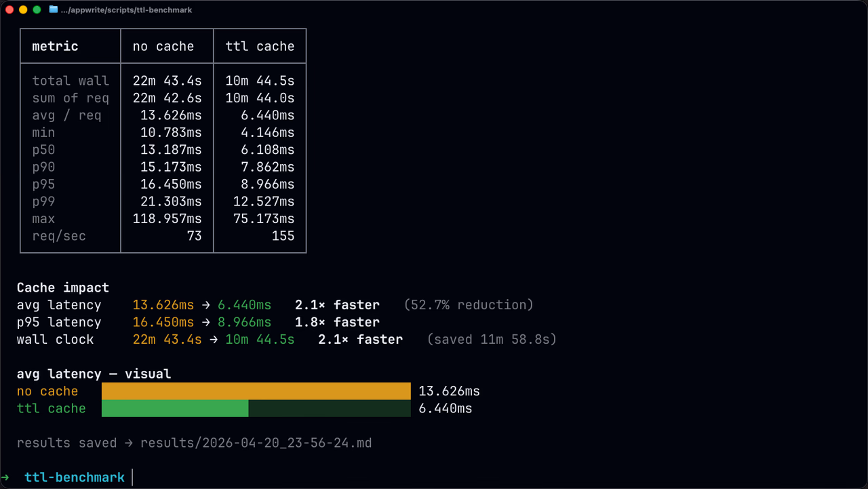
Task: Click the table value 4.146ms
Action: (x=268, y=132)
